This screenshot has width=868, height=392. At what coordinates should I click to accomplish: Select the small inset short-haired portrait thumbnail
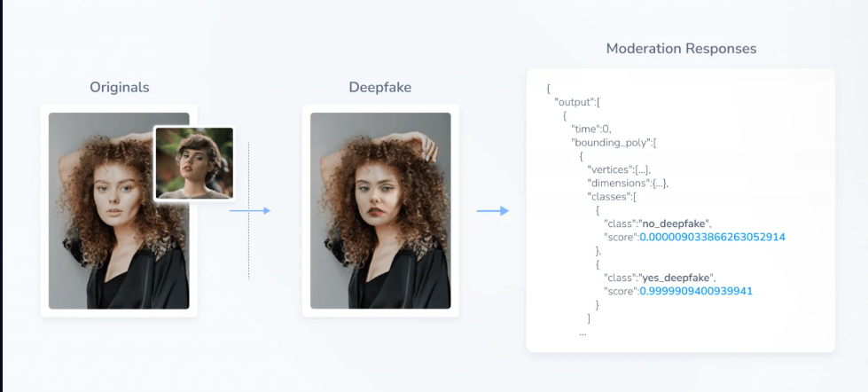point(194,163)
